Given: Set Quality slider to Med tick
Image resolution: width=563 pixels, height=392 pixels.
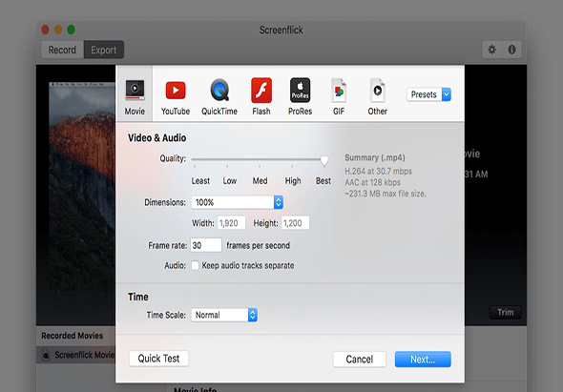Looking at the screenshot, I should tap(260, 165).
